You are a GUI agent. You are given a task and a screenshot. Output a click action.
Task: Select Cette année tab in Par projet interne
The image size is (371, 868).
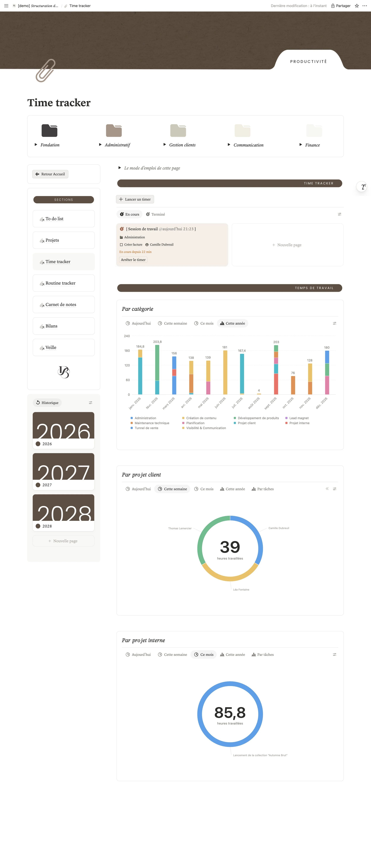point(232,655)
